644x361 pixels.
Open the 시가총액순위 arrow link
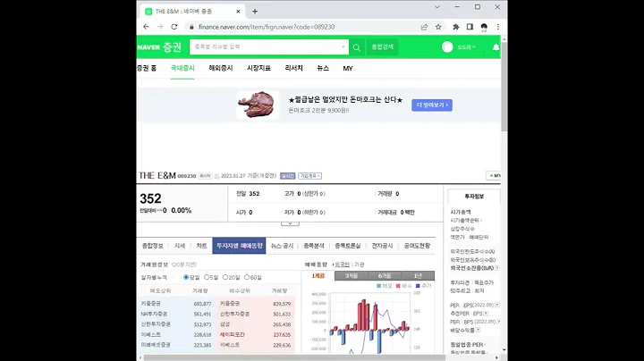[x=466, y=221]
